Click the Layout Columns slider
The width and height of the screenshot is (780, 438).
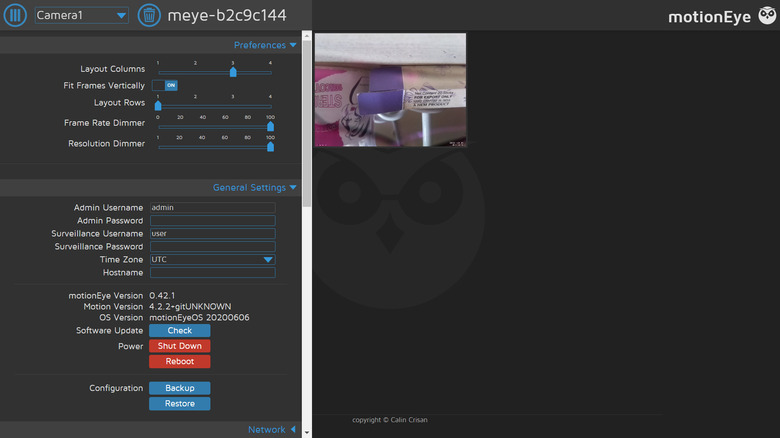[x=214, y=72]
